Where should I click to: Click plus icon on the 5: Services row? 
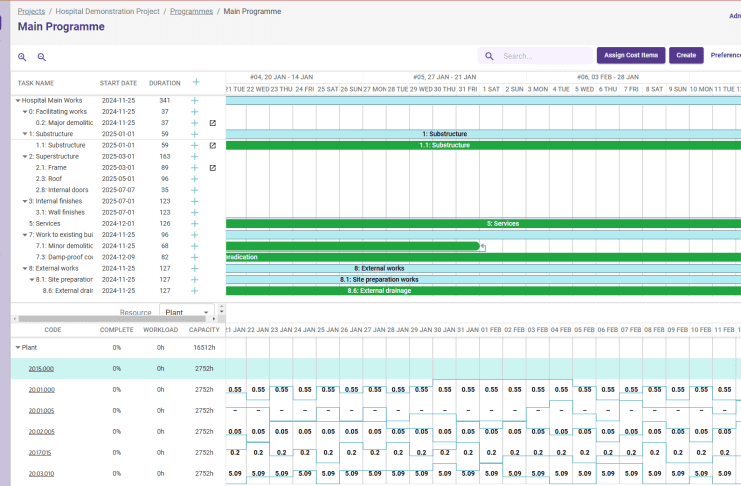tap(195, 224)
